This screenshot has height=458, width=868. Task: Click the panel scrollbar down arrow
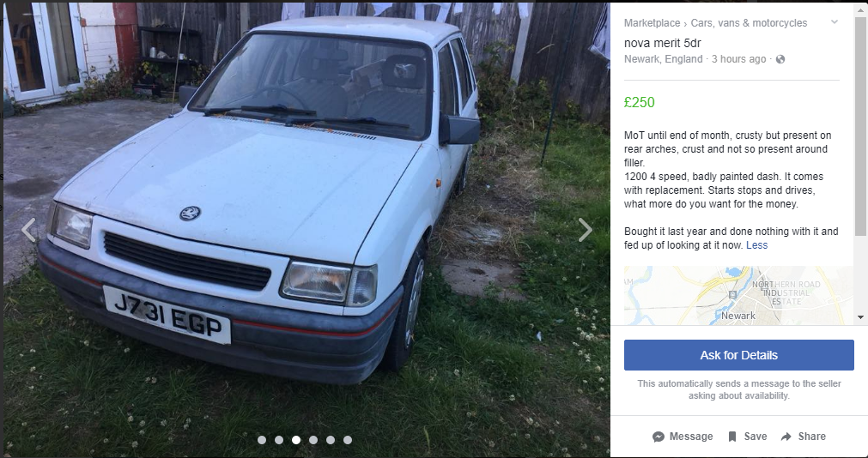point(861,317)
